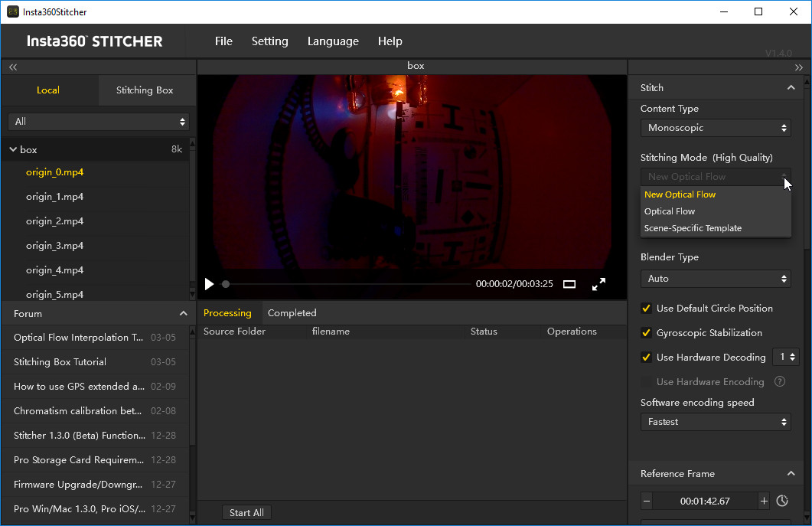Open the Setting menu
812x526 pixels.
269,41
